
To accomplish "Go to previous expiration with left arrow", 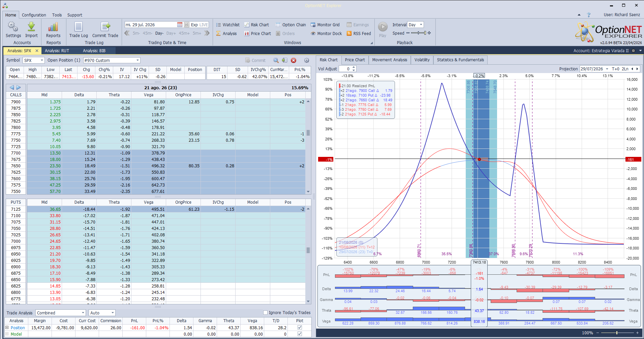I will [x=12, y=87].
